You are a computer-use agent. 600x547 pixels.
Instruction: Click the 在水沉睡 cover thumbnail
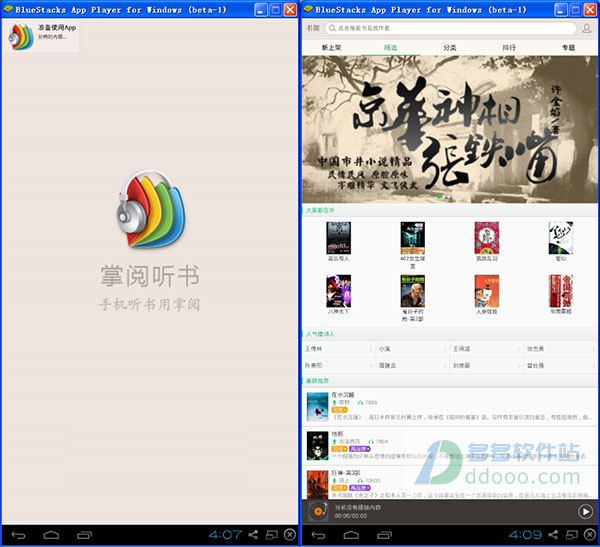pyautogui.click(x=317, y=407)
